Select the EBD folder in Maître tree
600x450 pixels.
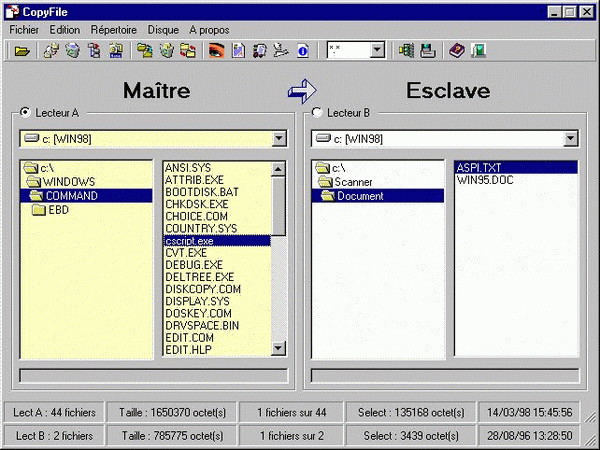tap(58, 210)
